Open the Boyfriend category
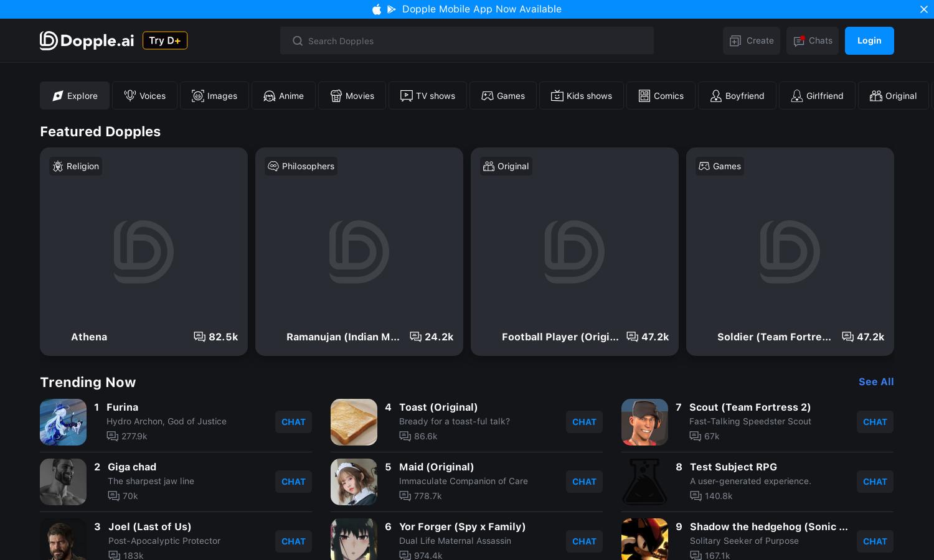Viewport: 934px width, 560px height. point(737,96)
